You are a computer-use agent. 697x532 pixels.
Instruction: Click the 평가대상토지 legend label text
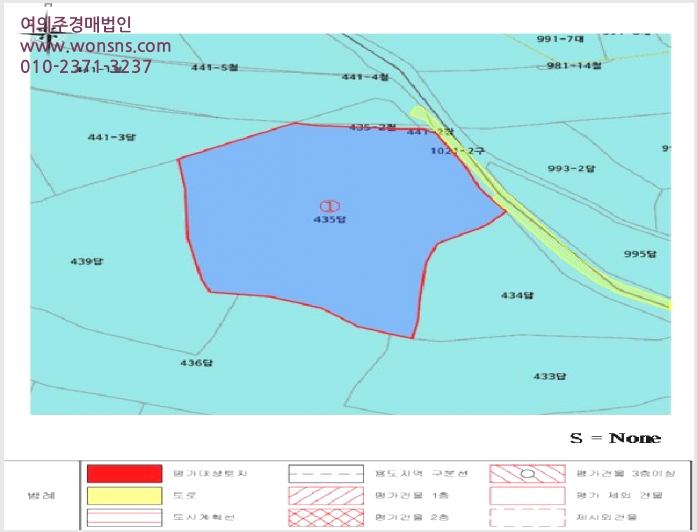pos(210,474)
